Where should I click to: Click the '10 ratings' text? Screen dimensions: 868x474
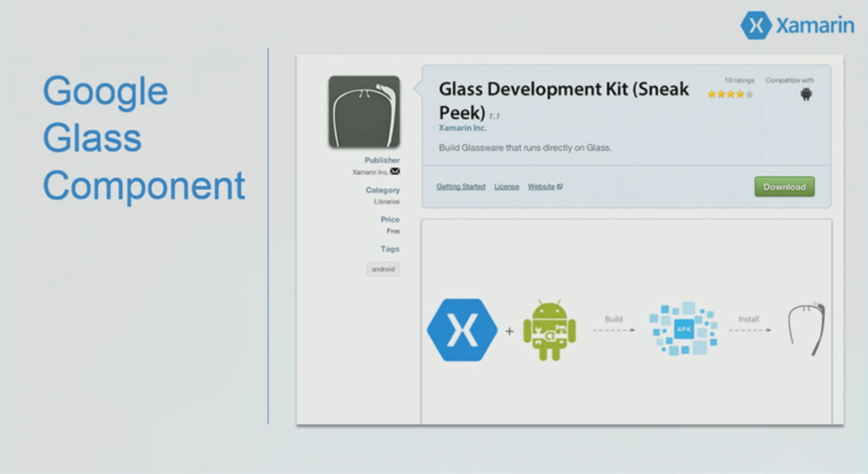(739, 81)
